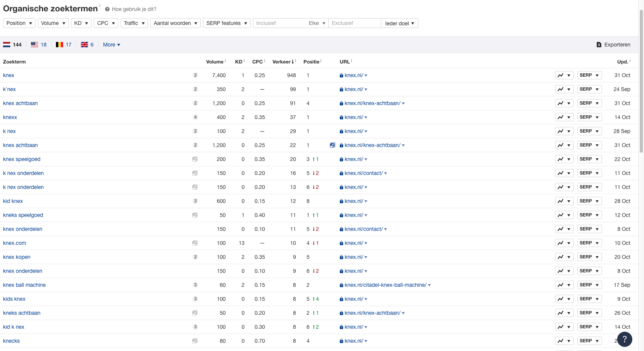This screenshot has width=644, height=351.
Task: Sort table by CPC column
Action: coord(258,62)
